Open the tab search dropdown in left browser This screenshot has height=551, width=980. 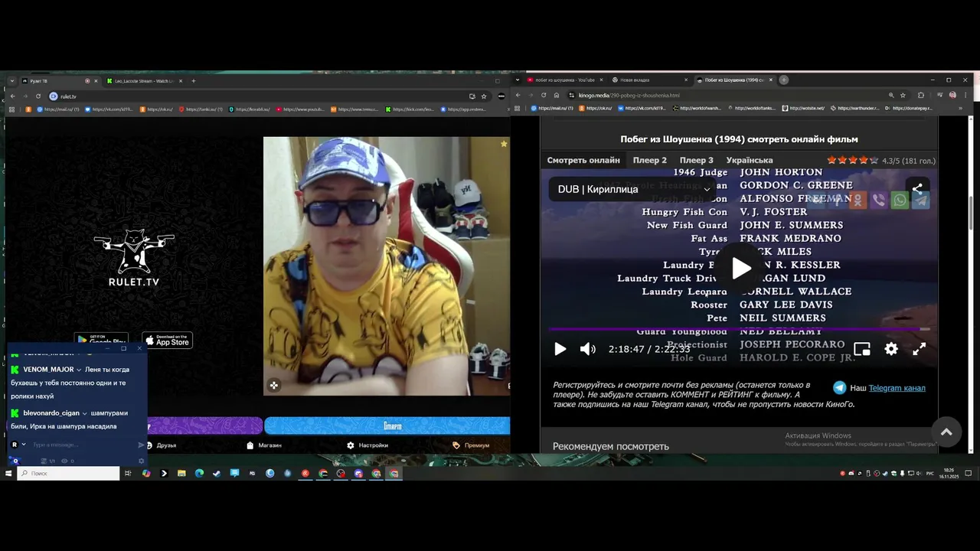pyautogui.click(x=11, y=80)
